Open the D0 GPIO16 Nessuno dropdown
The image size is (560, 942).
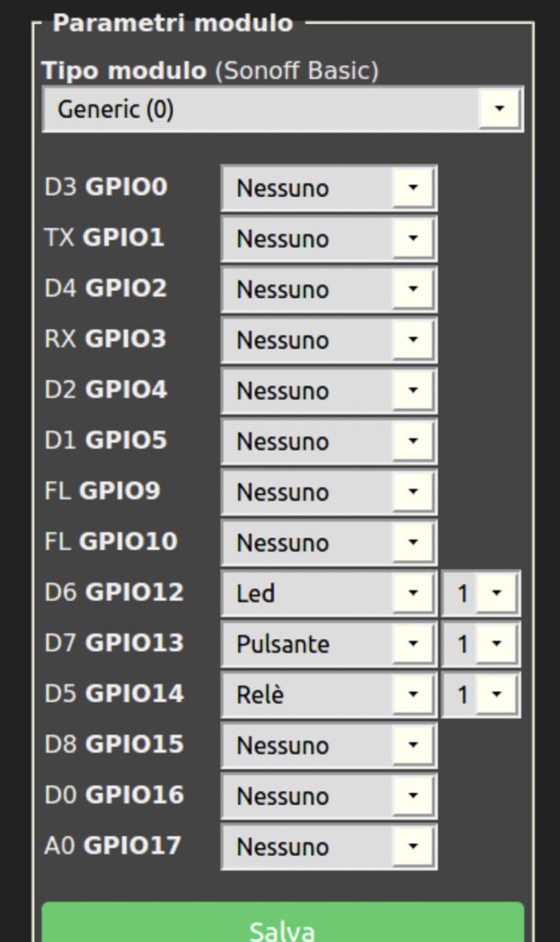click(x=328, y=796)
